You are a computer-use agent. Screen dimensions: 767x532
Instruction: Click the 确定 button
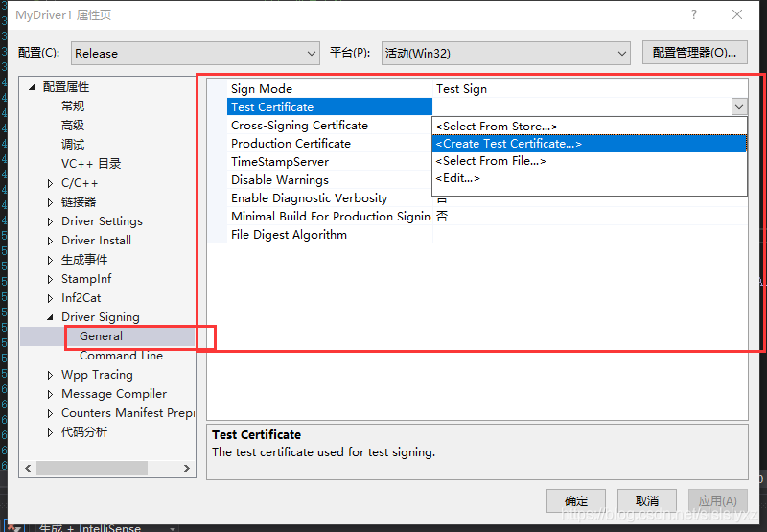pyautogui.click(x=576, y=501)
